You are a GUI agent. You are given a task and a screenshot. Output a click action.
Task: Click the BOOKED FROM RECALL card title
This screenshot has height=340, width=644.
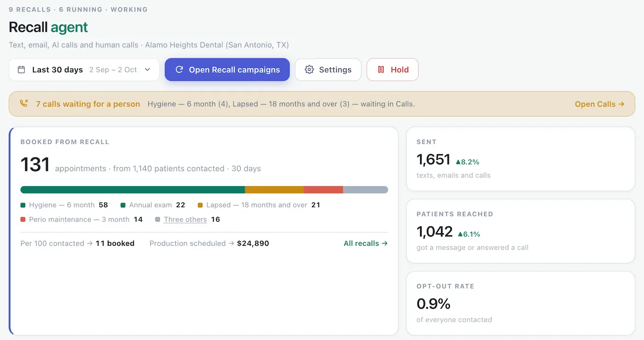tap(65, 142)
